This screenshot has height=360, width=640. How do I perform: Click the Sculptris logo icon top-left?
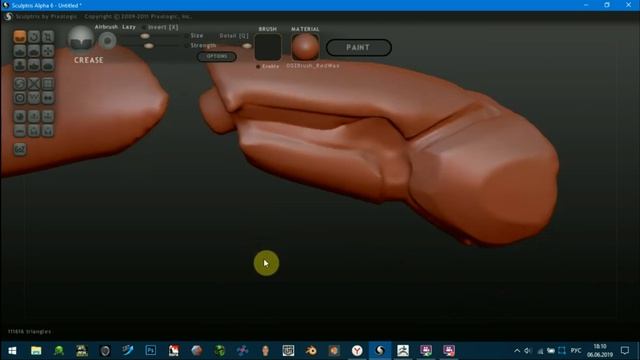coord(8,17)
